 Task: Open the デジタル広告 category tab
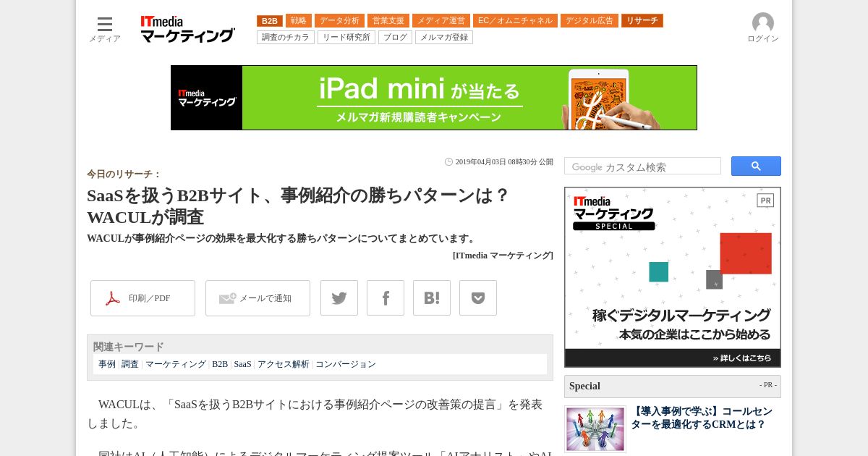(x=590, y=21)
